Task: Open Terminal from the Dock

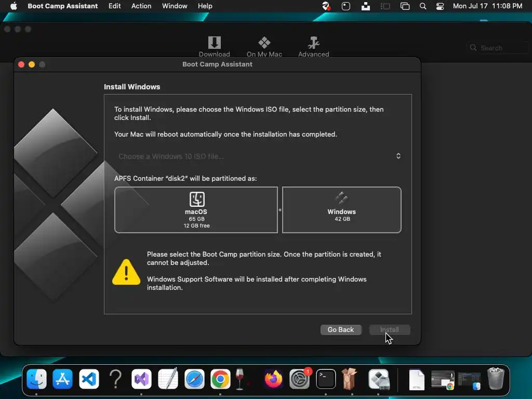Action: [x=326, y=379]
